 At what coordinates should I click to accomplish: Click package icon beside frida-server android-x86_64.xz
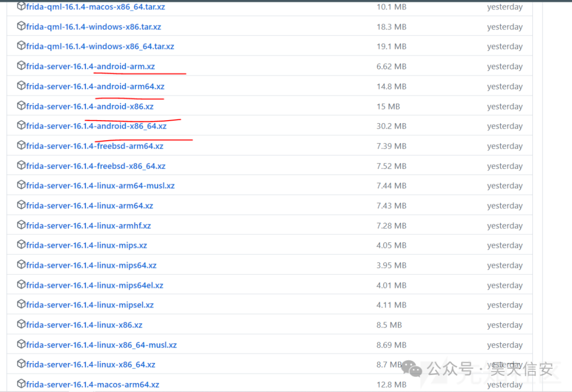coord(21,125)
